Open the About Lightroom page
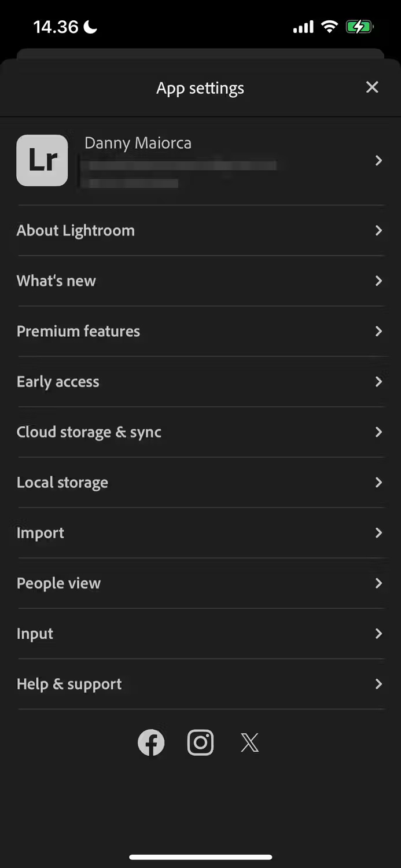 point(200,230)
